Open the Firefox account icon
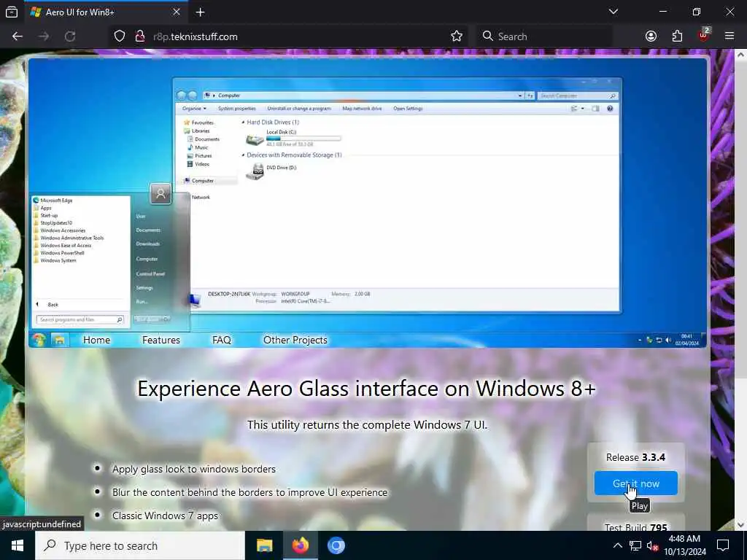747x560 pixels. (651, 36)
